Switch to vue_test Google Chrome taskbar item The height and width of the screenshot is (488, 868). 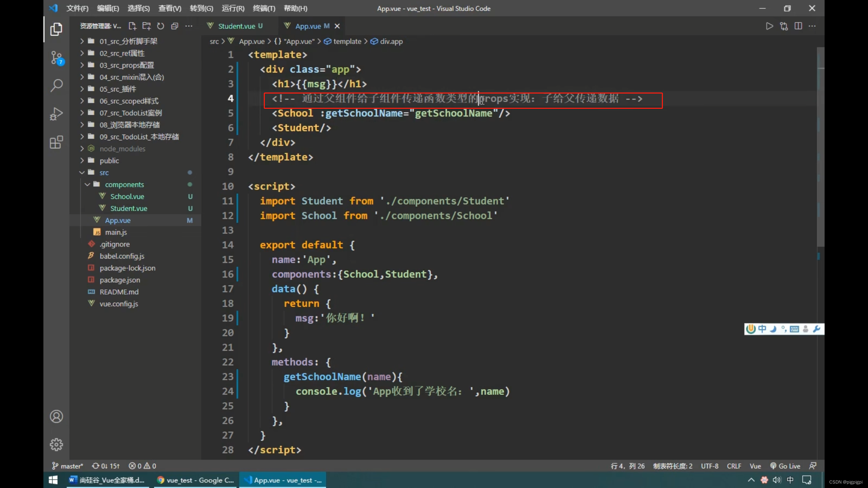click(196, 480)
